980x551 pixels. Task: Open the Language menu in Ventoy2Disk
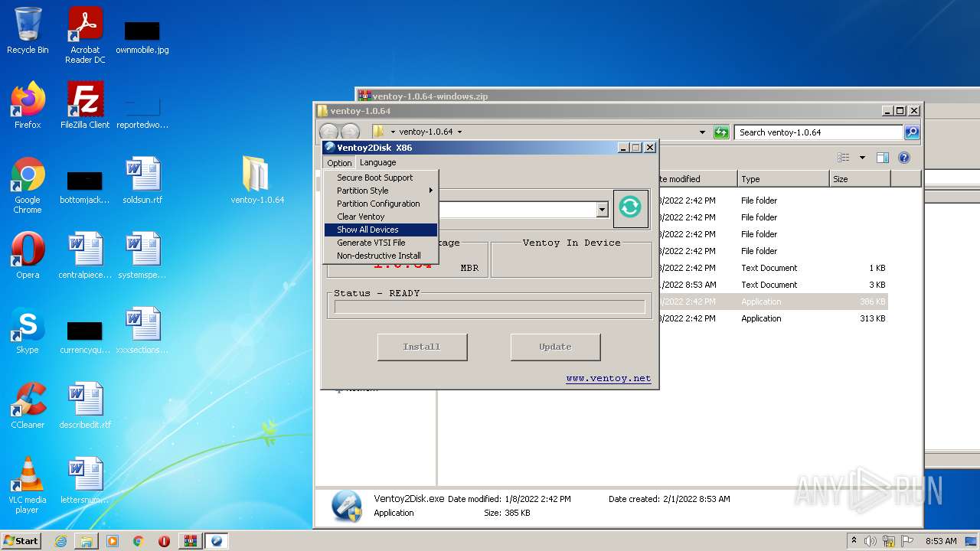[377, 162]
